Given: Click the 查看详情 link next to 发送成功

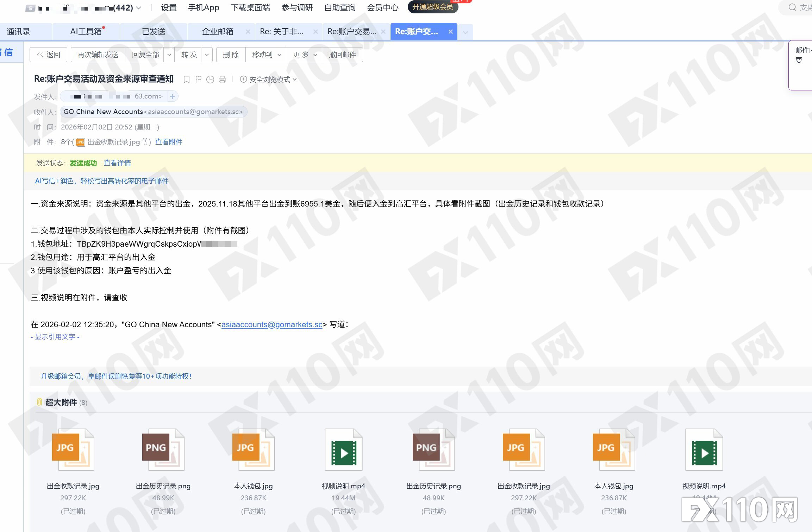Looking at the screenshot, I should [117, 163].
